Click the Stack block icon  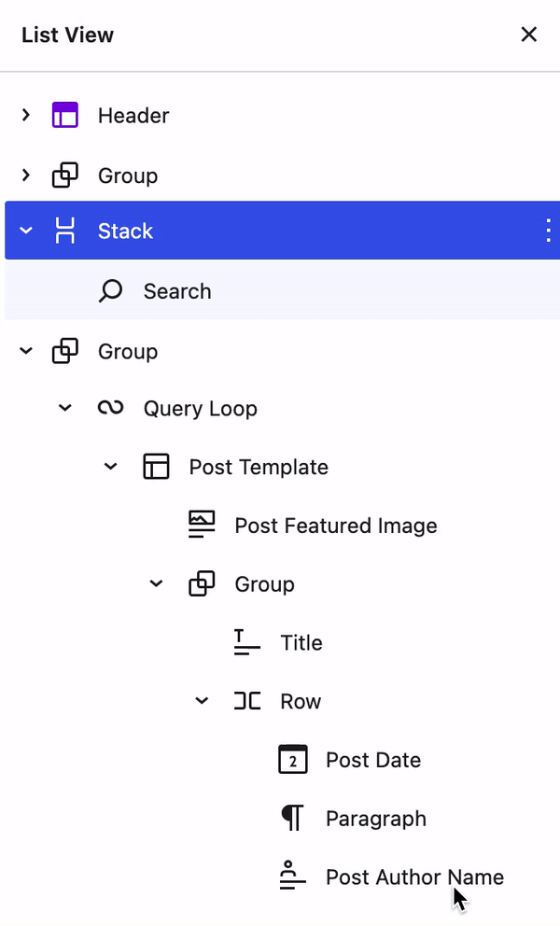(64, 231)
